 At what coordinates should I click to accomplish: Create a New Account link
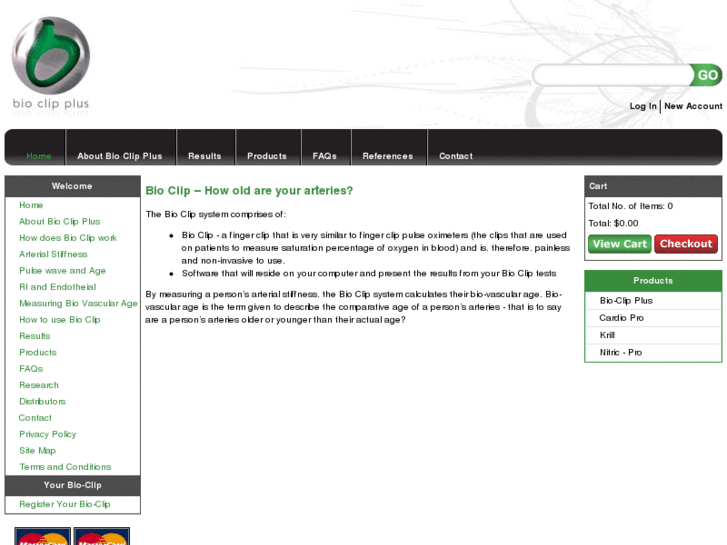point(693,106)
